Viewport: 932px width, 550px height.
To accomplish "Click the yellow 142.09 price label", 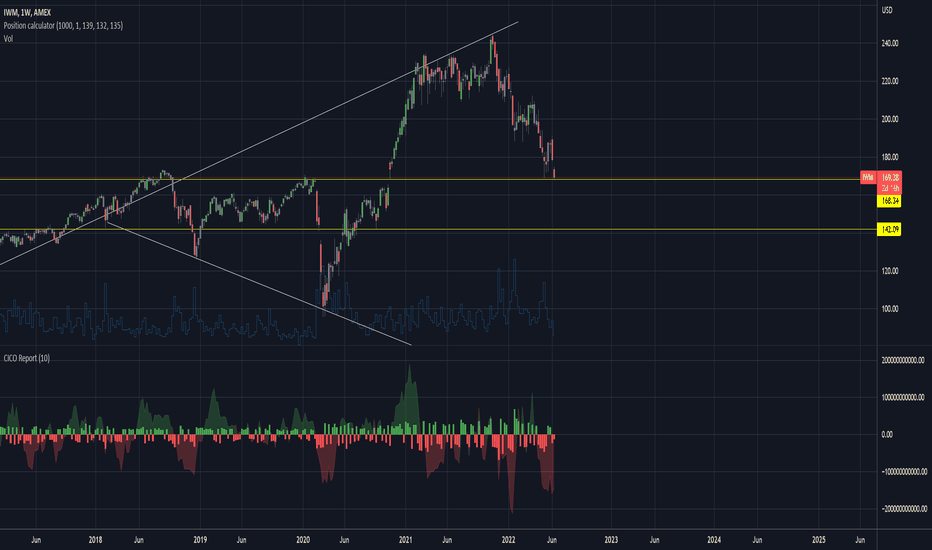I will pyautogui.click(x=889, y=229).
